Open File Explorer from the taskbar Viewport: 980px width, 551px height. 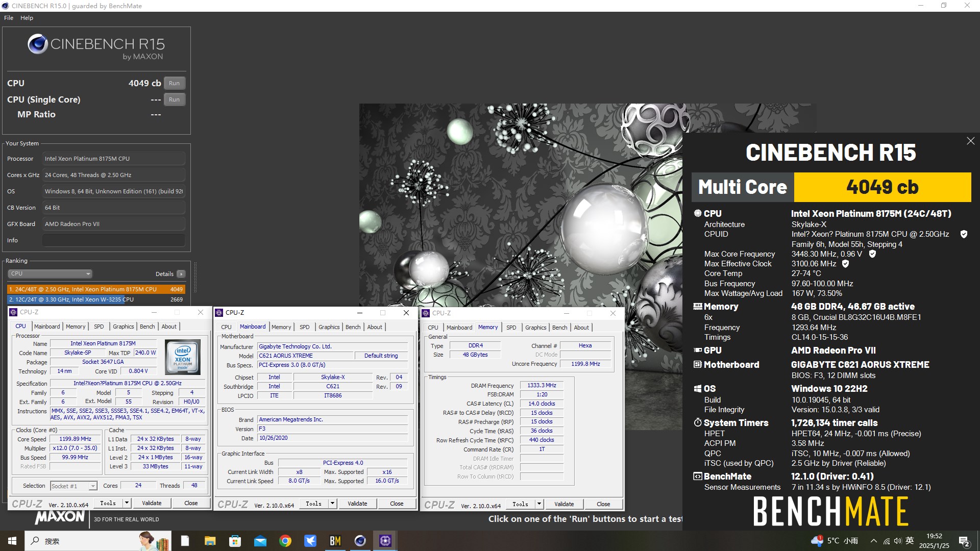(210, 541)
